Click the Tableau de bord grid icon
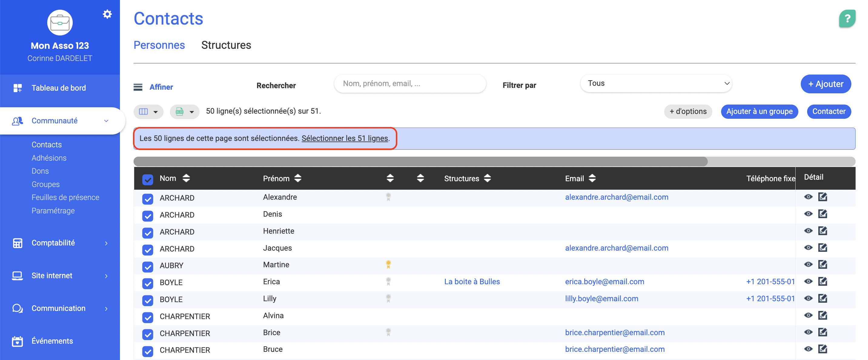The image size is (868, 360). 18,88
